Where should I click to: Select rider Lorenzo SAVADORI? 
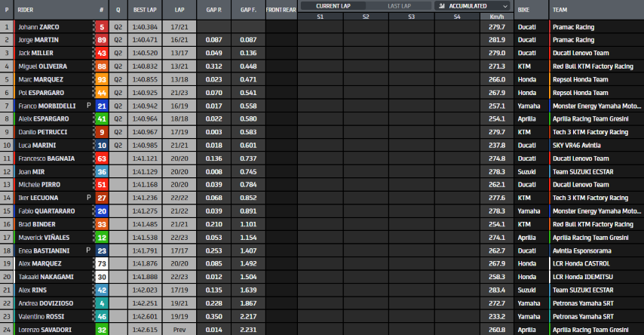[x=44, y=330]
